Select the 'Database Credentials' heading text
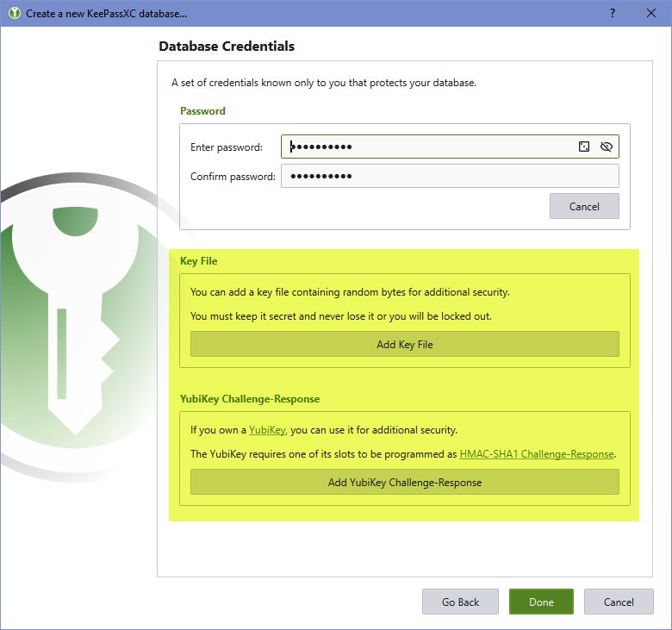672x630 pixels. [x=227, y=47]
